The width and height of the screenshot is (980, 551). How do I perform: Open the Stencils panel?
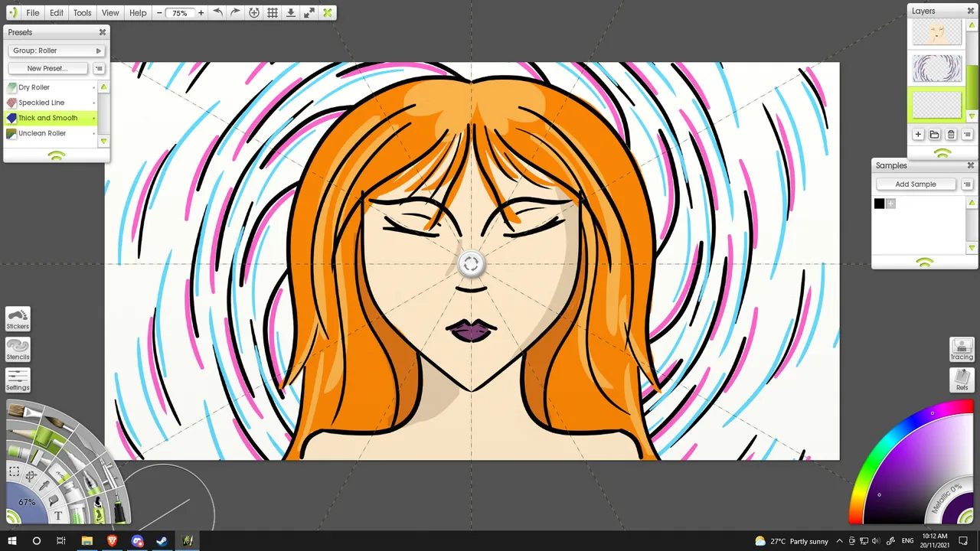tap(18, 350)
